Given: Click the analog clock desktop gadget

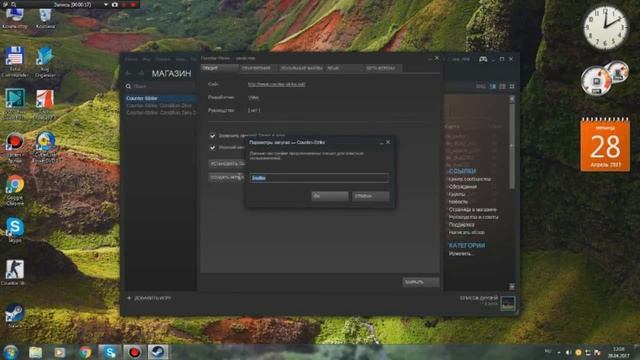Looking at the screenshot, I should click(x=605, y=28).
